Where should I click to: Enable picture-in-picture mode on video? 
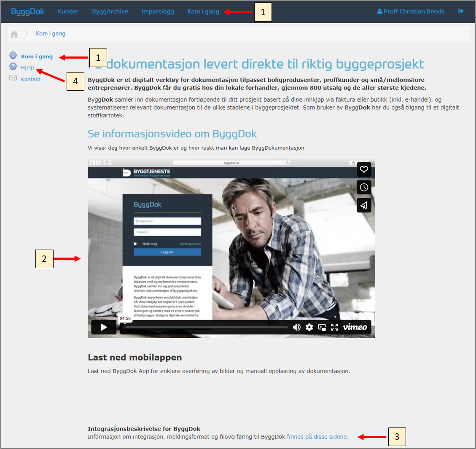tap(322, 327)
